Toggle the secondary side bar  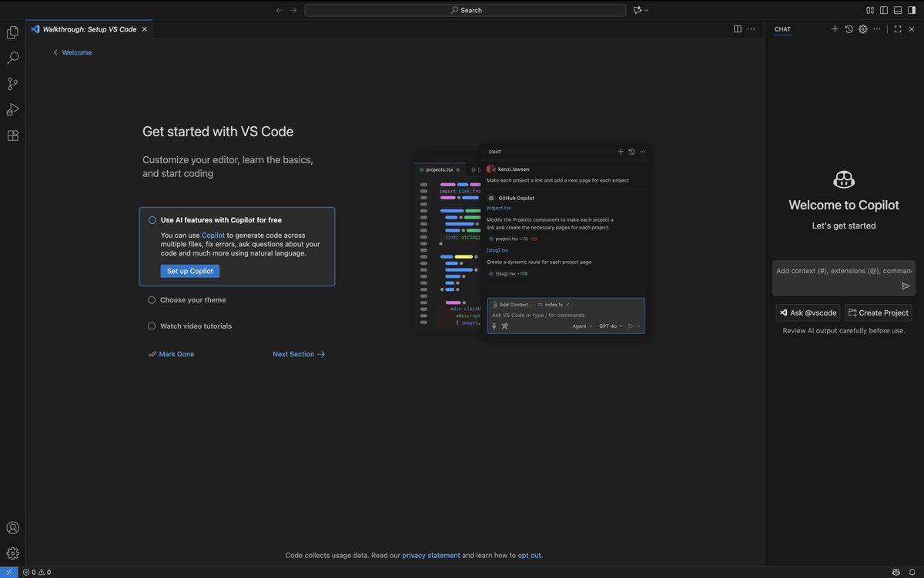[912, 10]
